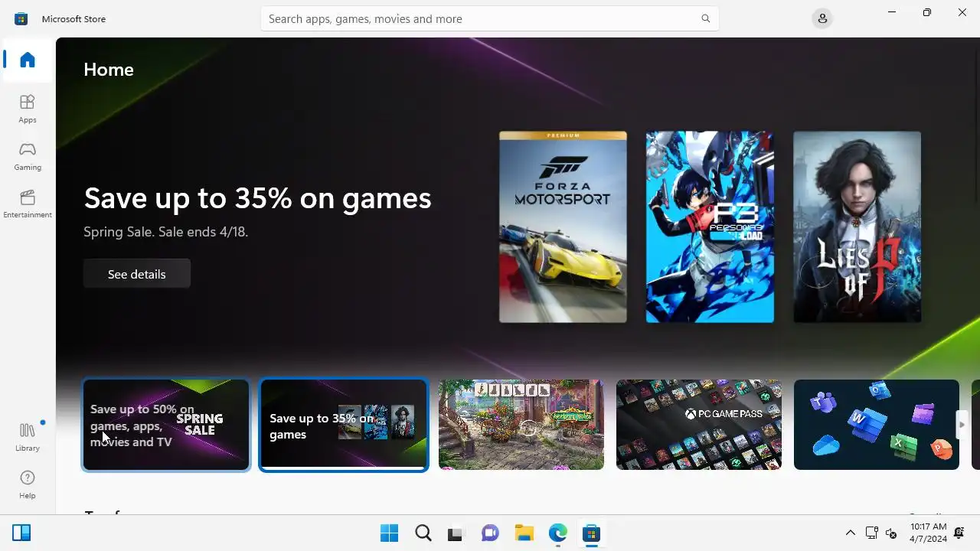The width and height of the screenshot is (980, 551).
Task: Open the Widgets icon on the taskbar
Action: pos(21,533)
